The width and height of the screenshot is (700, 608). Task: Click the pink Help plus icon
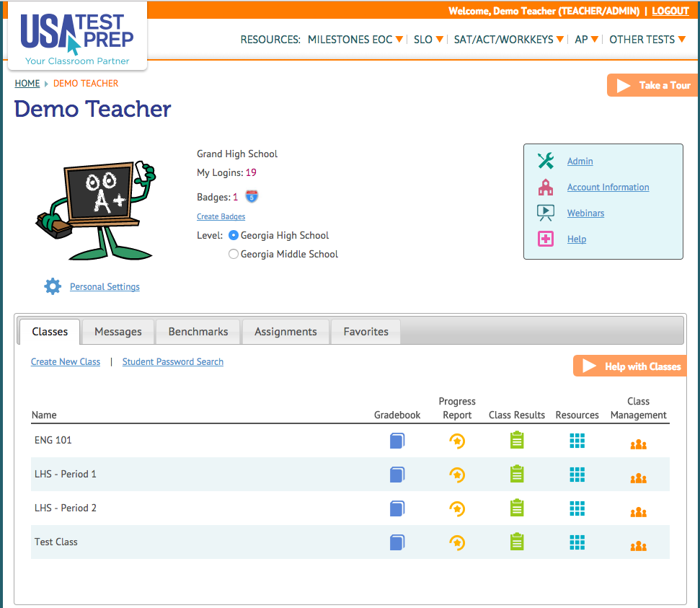tap(546, 239)
